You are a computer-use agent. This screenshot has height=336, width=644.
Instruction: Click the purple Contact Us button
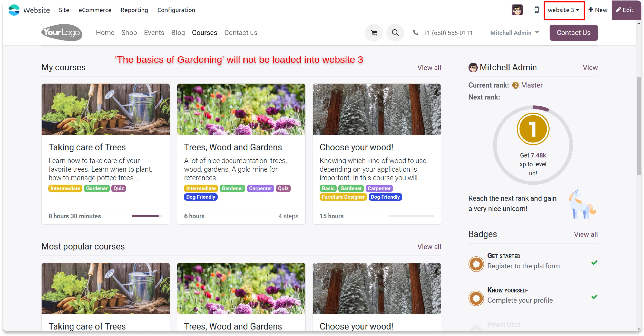point(573,33)
